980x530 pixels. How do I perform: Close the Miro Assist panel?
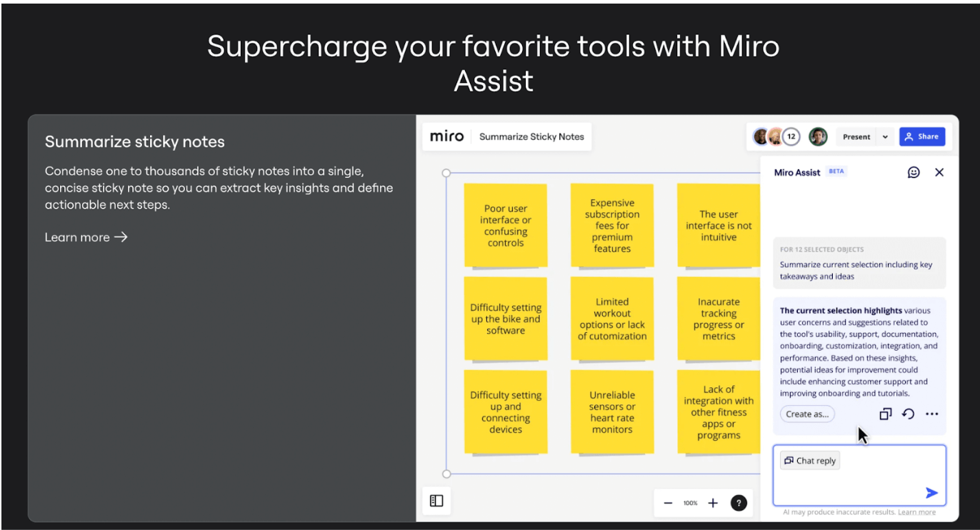(939, 172)
